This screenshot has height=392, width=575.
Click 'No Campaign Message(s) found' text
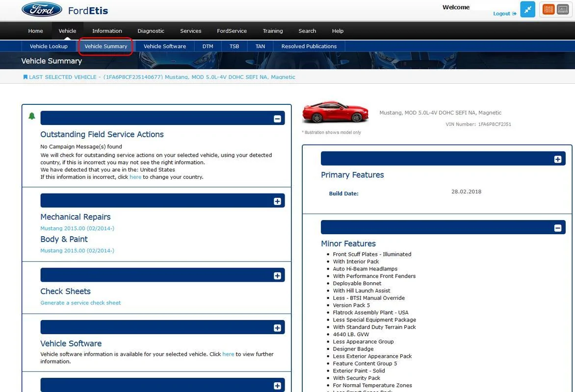coord(81,147)
